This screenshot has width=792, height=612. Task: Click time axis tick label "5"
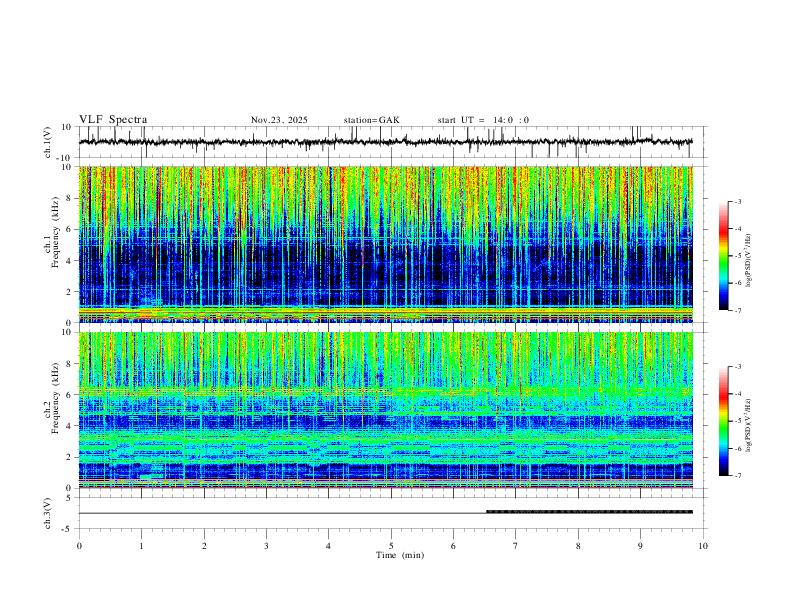(x=391, y=546)
